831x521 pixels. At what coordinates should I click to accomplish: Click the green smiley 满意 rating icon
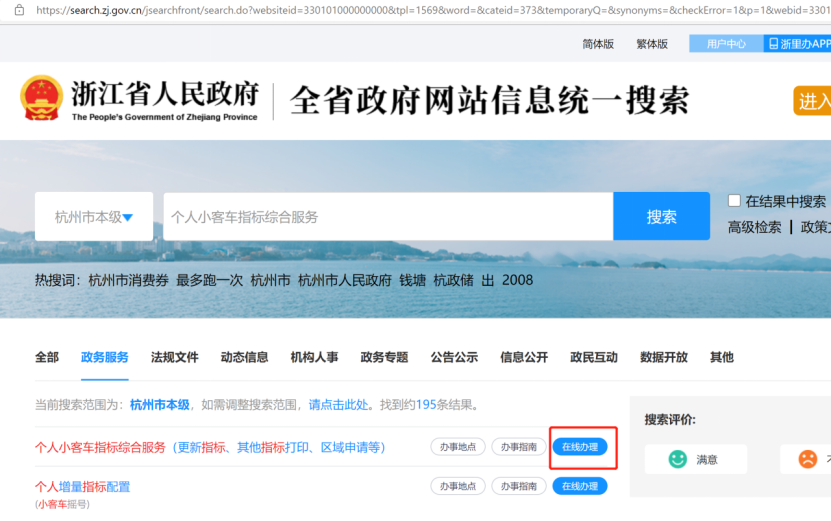click(678, 459)
